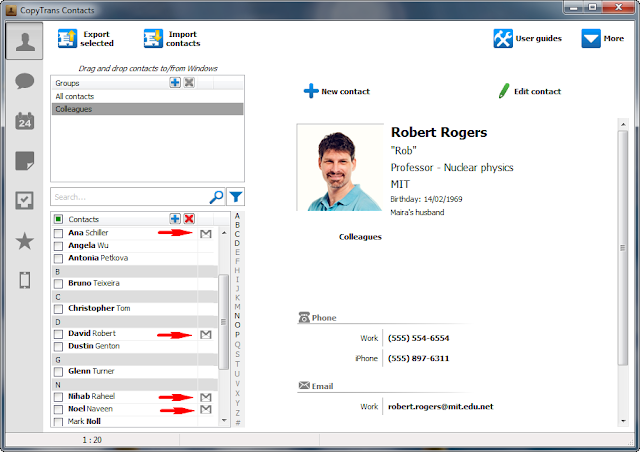Screen dimensions: 640x452
Task: Check the Nihab Raheel checkbox
Action: pos(58,397)
